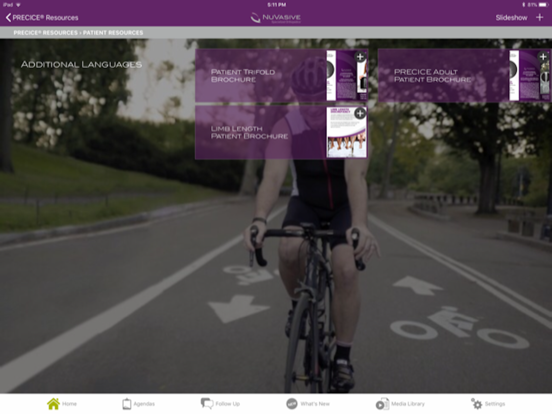Tap the green Home house icon
The height and width of the screenshot is (414, 552).
[x=53, y=404]
